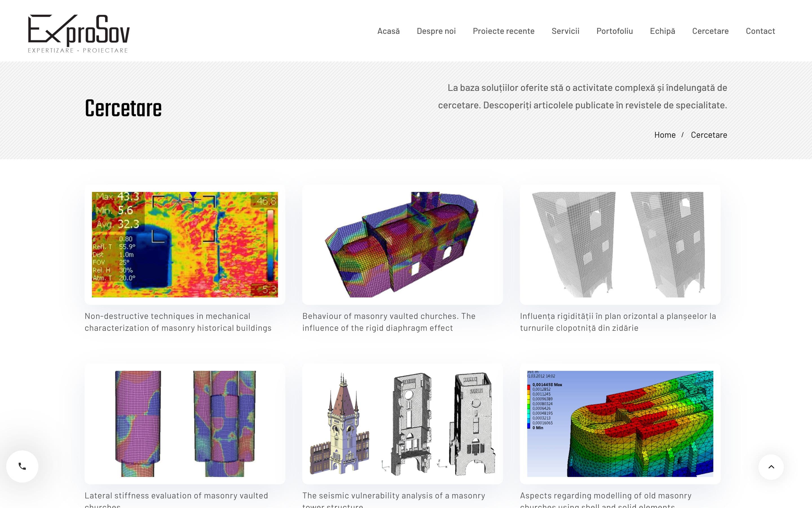The image size is (812, 508).
Task: Click the Cercetare page heading
Action: coord(123,109)
